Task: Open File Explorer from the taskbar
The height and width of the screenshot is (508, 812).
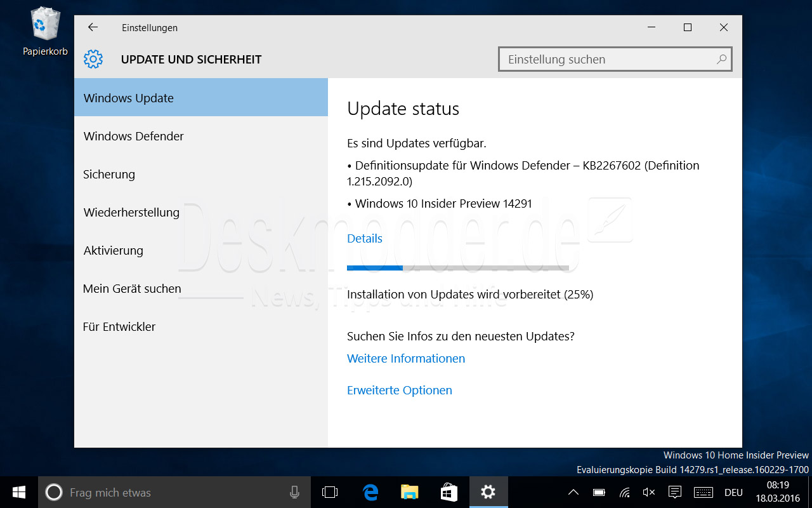Action: click(410, 492)
